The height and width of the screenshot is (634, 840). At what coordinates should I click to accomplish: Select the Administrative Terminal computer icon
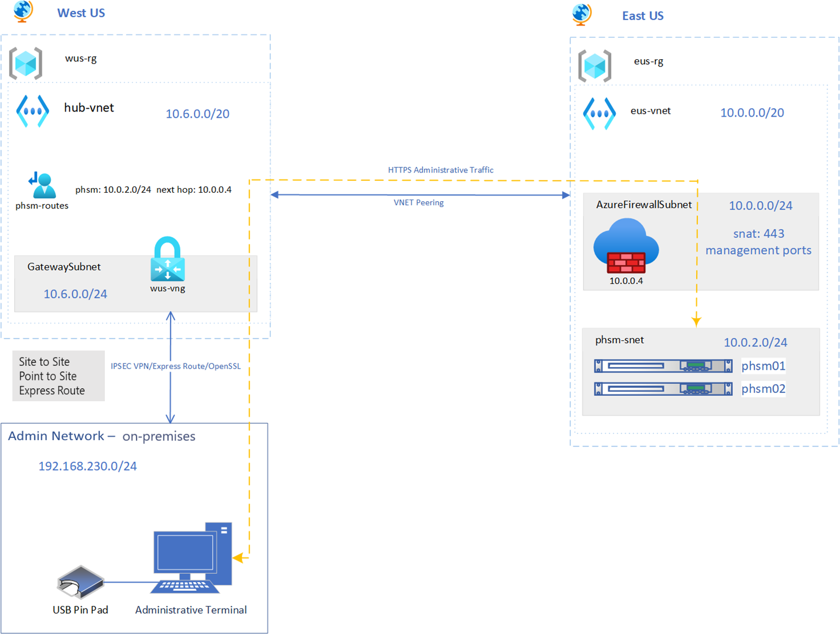click(192, 557)
